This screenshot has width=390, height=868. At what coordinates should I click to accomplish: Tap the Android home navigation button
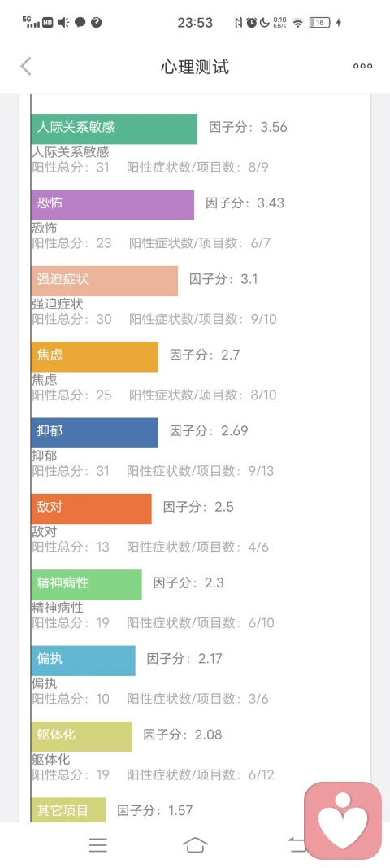coord(195,844)
